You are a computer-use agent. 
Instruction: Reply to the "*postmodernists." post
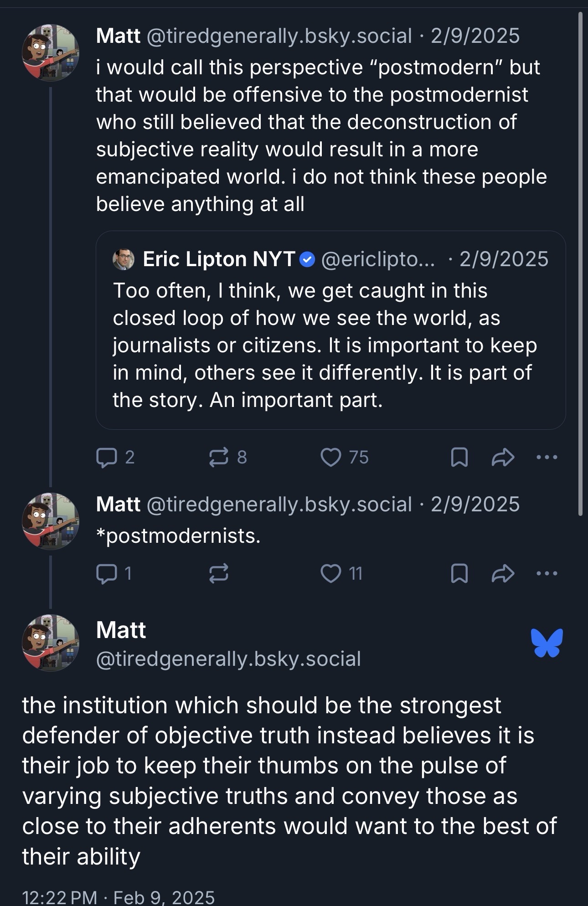tap(106, 573)
